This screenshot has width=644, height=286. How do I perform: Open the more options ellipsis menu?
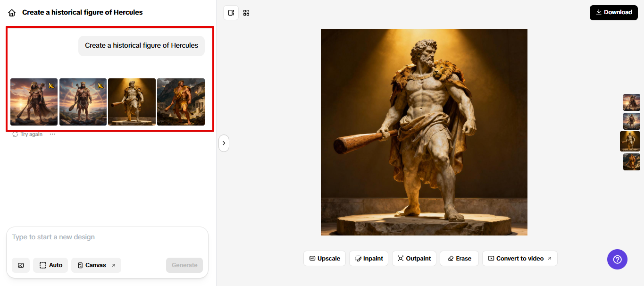(x=52, y=134)
